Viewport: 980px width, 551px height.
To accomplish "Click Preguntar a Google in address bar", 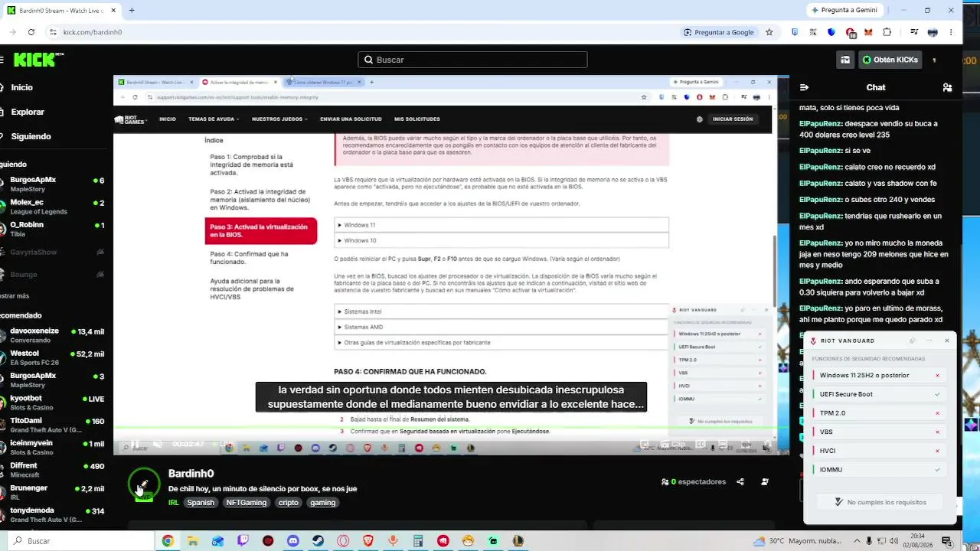I will (x=719, y=32).
